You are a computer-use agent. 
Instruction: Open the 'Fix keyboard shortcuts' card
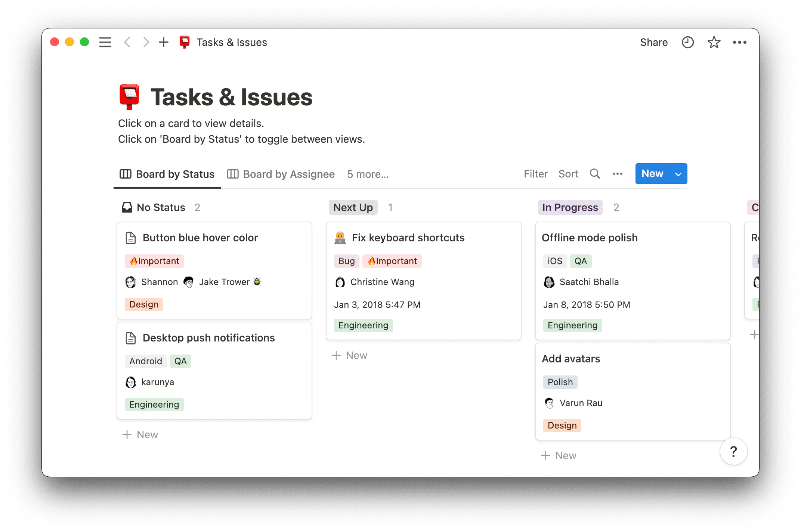408,238
